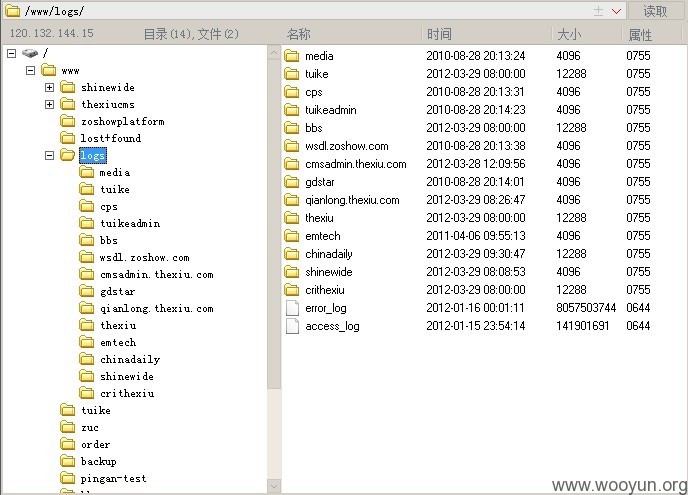Screen dimensions: 688x495
Task: Click backup folder icon in the tree
Action: (x=68, y=462)
